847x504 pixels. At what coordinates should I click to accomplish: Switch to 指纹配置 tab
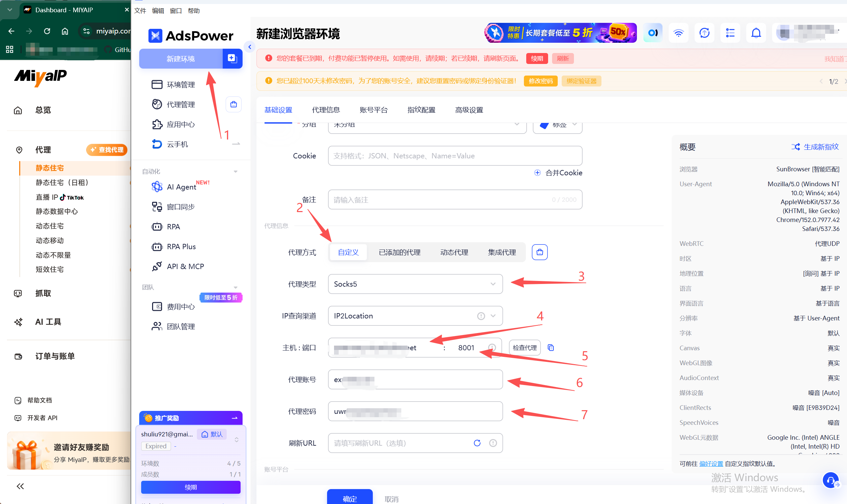(421, 110)
